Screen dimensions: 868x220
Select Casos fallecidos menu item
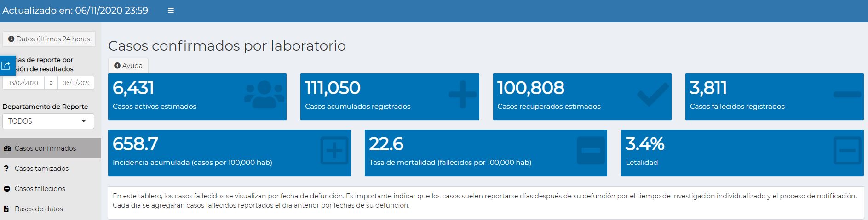(x=40, y=189)
